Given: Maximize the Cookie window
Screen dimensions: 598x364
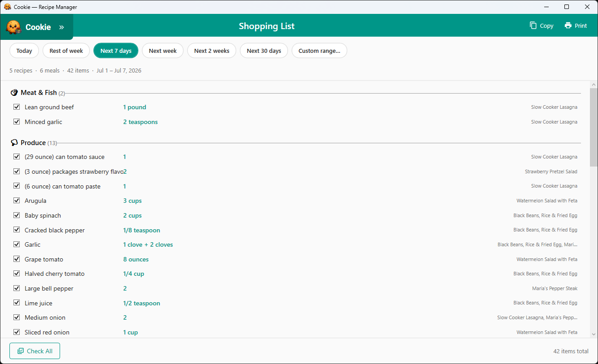Looking at the screenshot, I should pyautogui.click(x=567, y=7).
